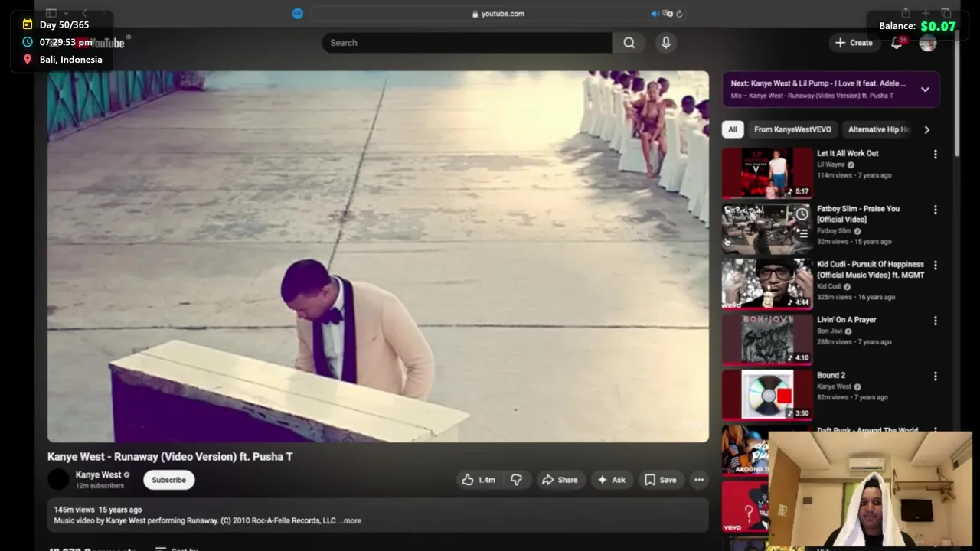Open options for Pursuit Of Happiness
This screenshot has height=551, width=980.
point(935,266)
